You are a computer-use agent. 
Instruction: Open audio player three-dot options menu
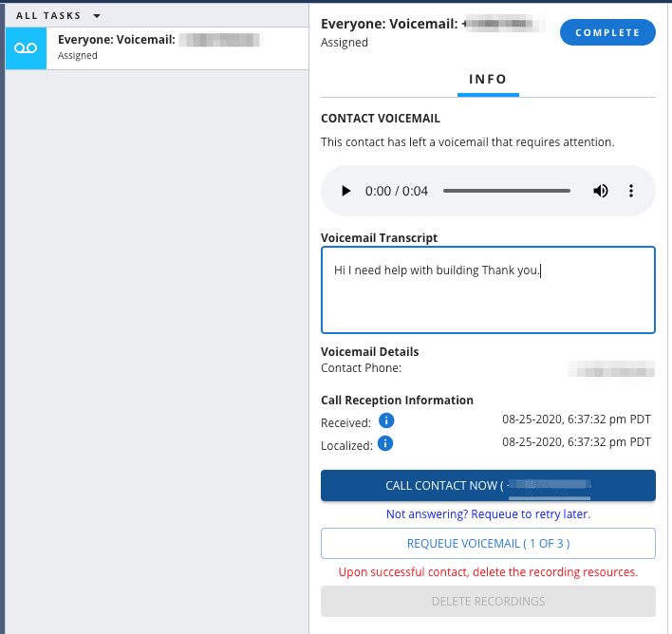[x=631, y=191]
